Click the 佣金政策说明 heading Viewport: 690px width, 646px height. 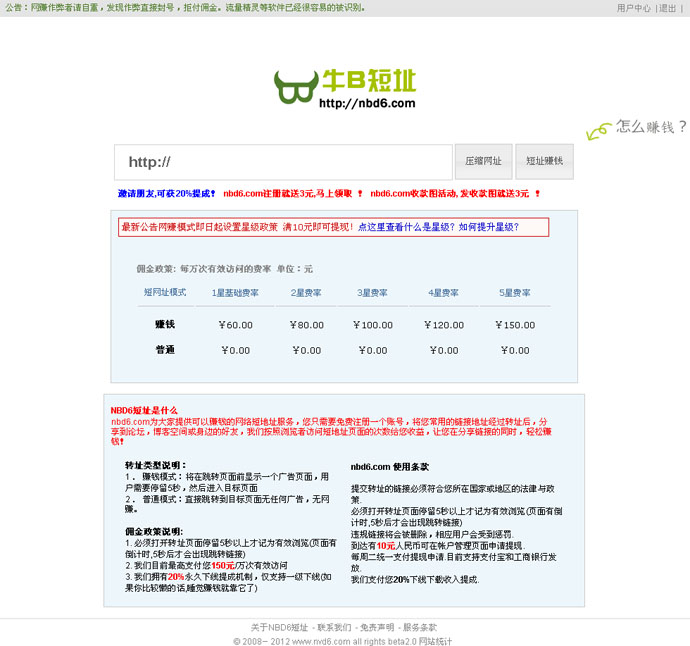point(154,532)
